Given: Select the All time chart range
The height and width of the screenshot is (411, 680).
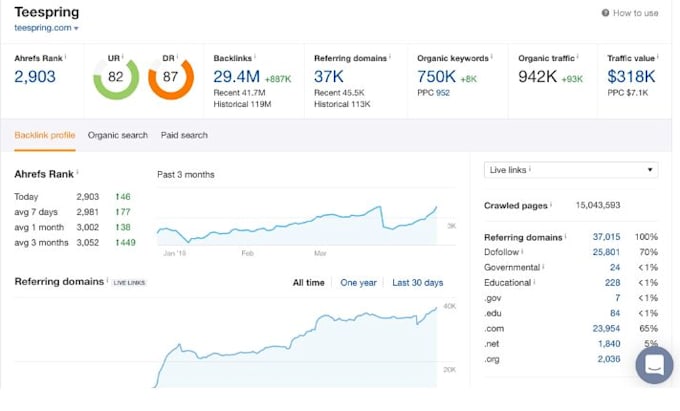Looking at the screenshot, I should pos(308,283).
